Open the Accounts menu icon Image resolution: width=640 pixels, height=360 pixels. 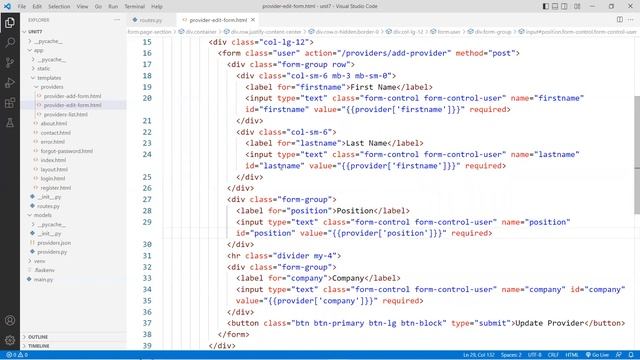(10, 320)
